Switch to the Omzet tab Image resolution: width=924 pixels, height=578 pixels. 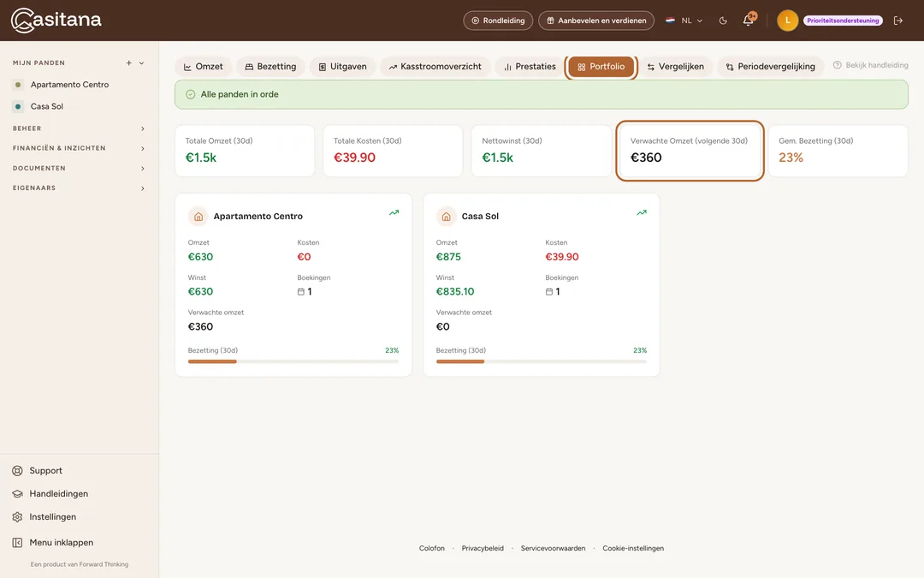point(204,67)
